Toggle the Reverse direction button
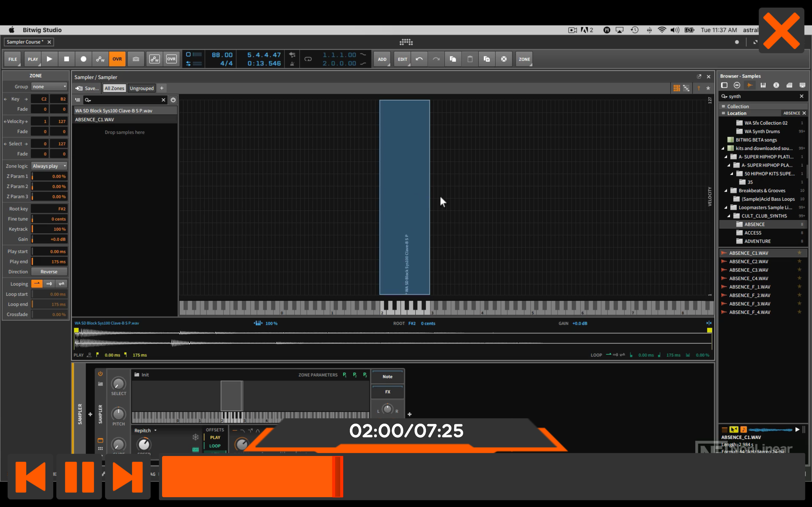This screenshot has width=812, height=507. (x=49, y=272)
